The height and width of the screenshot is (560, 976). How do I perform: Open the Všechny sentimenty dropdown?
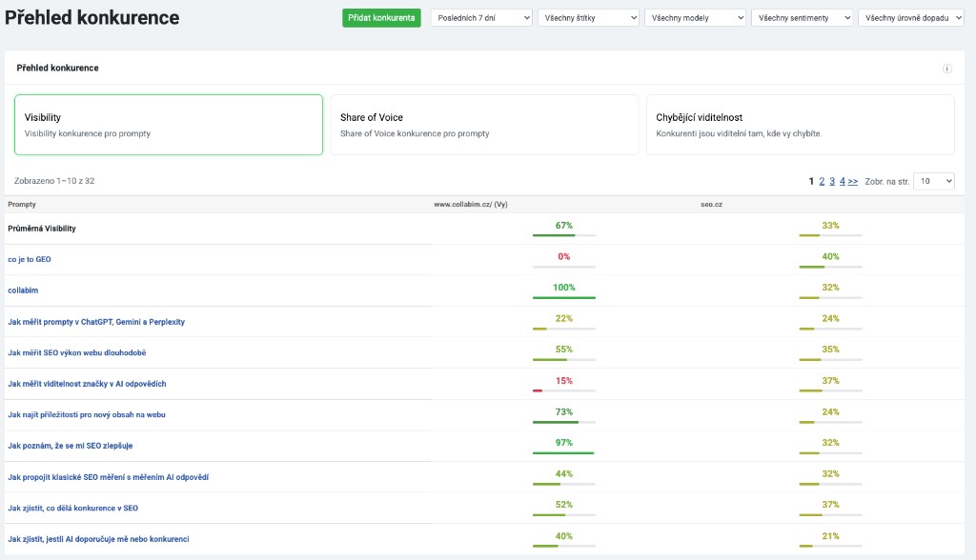(803, 18)
